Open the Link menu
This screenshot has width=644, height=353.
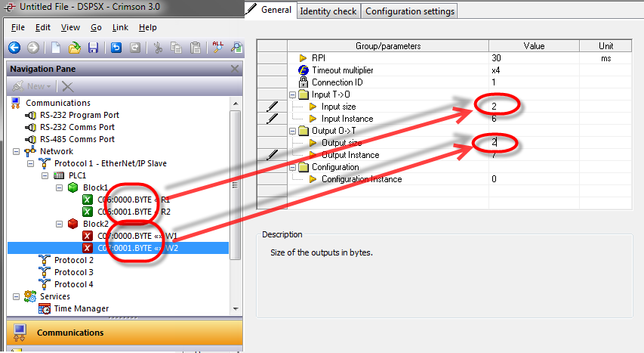click(120, 27)
